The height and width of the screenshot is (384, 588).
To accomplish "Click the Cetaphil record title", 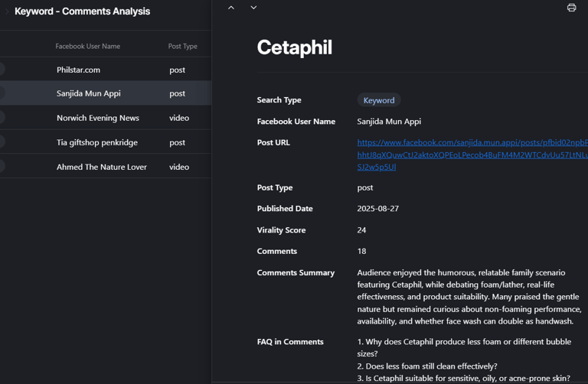I will click(x=295, y=47).
